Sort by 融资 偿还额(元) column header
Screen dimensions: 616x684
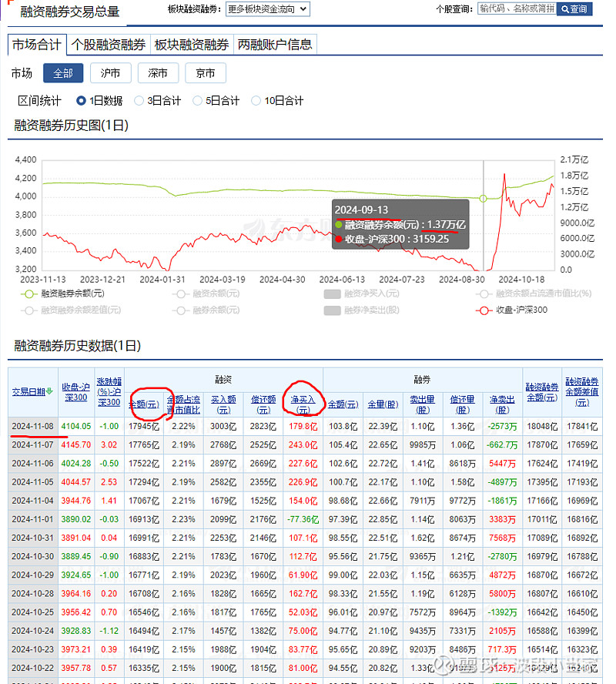click(263, 404)
